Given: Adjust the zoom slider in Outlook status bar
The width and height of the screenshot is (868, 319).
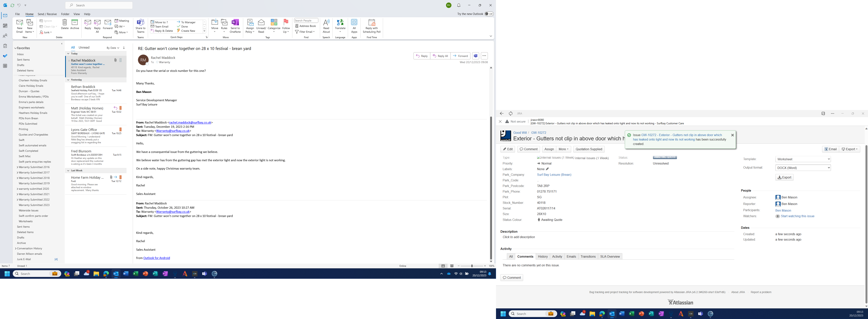Looking at the screenshot, I should point(472,266).
